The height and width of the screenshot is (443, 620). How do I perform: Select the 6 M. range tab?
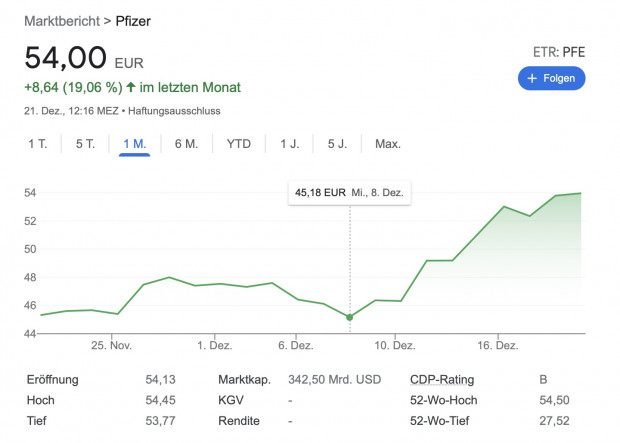(x=186, y=144)
